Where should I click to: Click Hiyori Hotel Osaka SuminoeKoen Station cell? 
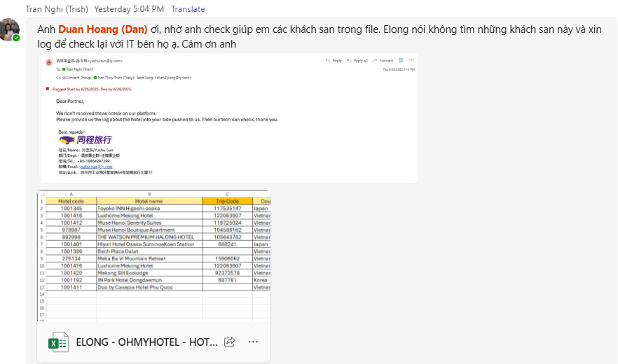(149, 244)
